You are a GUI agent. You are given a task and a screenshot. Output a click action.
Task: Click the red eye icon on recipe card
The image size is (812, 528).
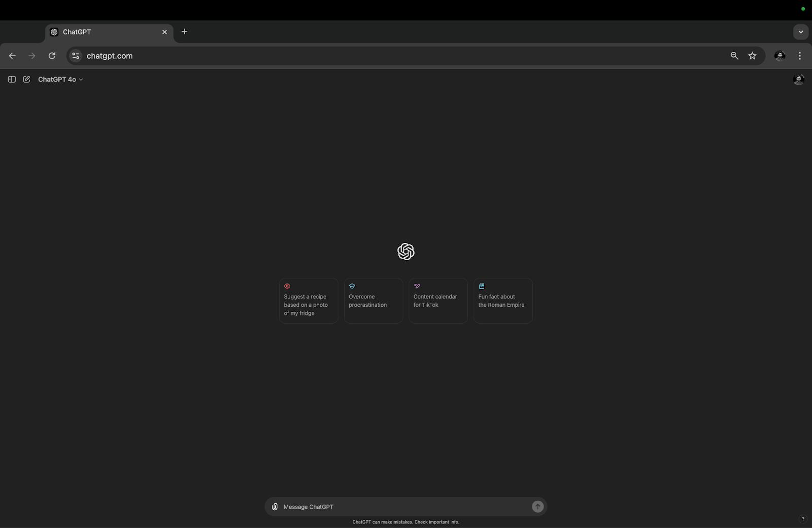[287, 286]
